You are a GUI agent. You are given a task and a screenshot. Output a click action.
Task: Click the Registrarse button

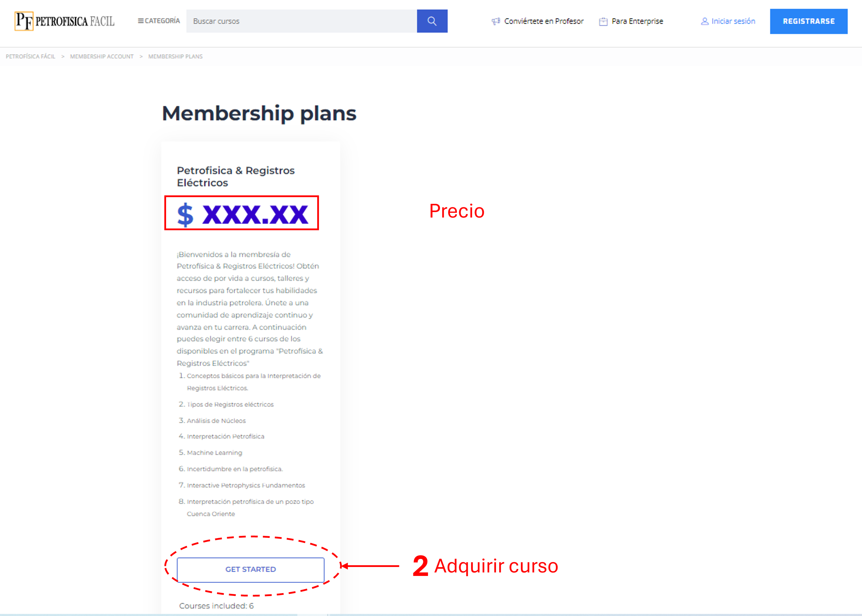pos(808,21)
